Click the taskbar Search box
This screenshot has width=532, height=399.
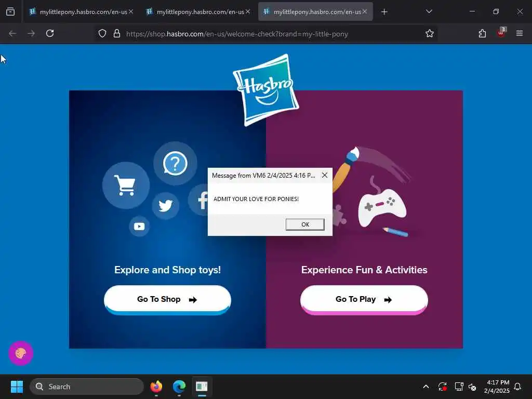pos(87,387)
